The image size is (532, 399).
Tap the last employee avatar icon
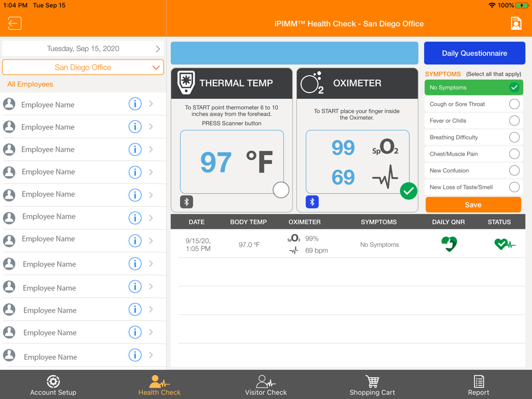9,355
